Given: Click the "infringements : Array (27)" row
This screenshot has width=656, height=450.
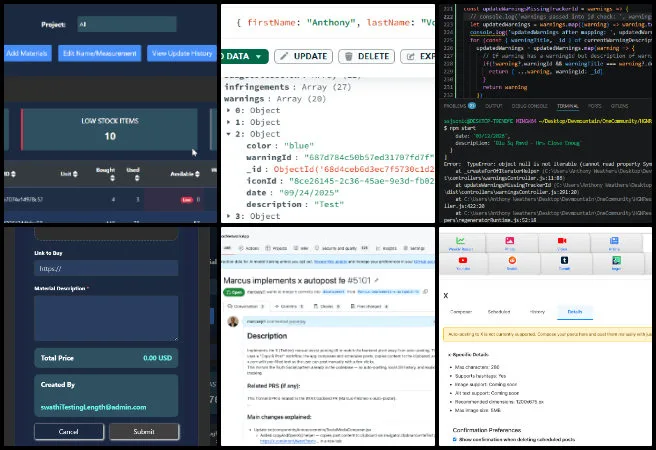Looking at the screenshot, I should point(287,87).
